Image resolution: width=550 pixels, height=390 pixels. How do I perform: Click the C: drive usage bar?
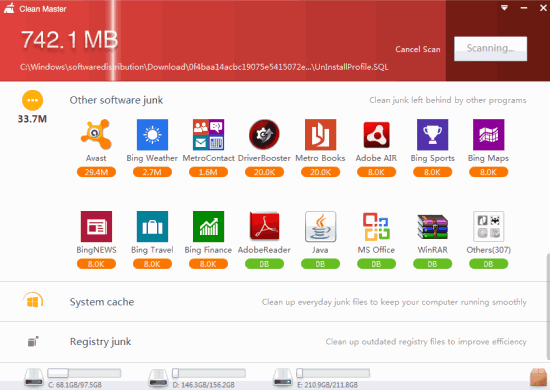pyautogui.click(x=84, y=373)
